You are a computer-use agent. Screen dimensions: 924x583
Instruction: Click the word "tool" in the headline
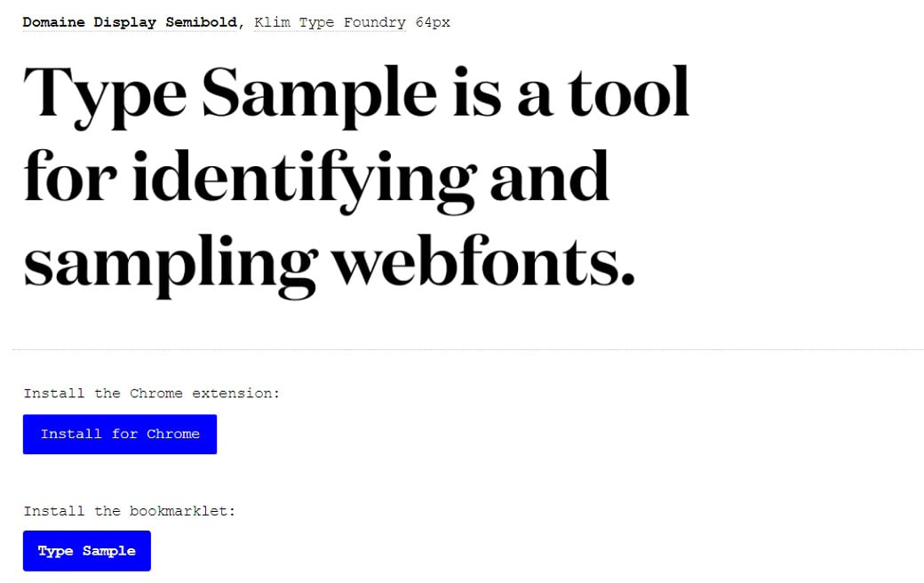tap(629, 93)
